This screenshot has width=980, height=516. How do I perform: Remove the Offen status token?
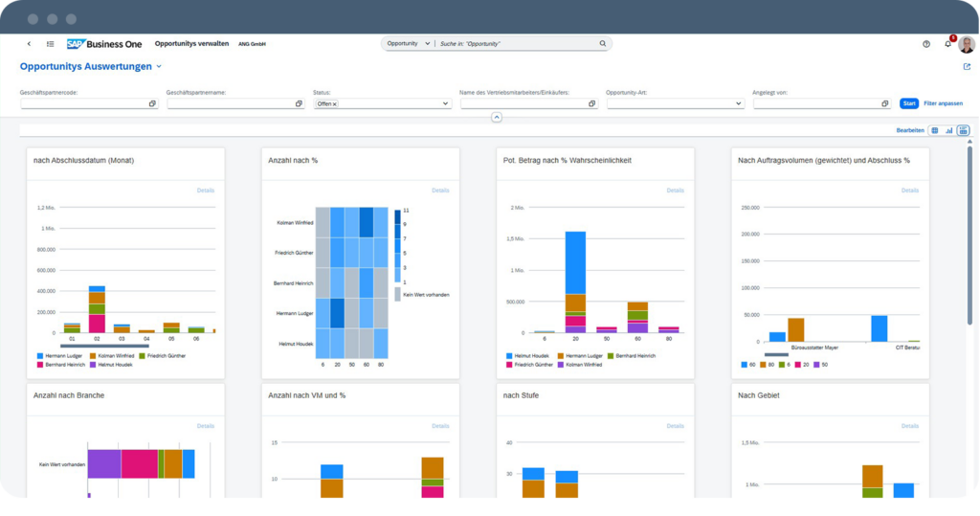coord(335,103)
